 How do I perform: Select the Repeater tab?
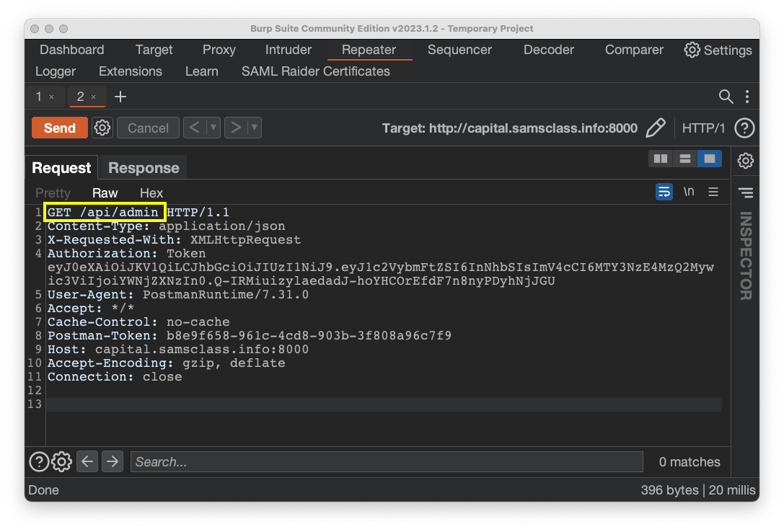point(369,50)
